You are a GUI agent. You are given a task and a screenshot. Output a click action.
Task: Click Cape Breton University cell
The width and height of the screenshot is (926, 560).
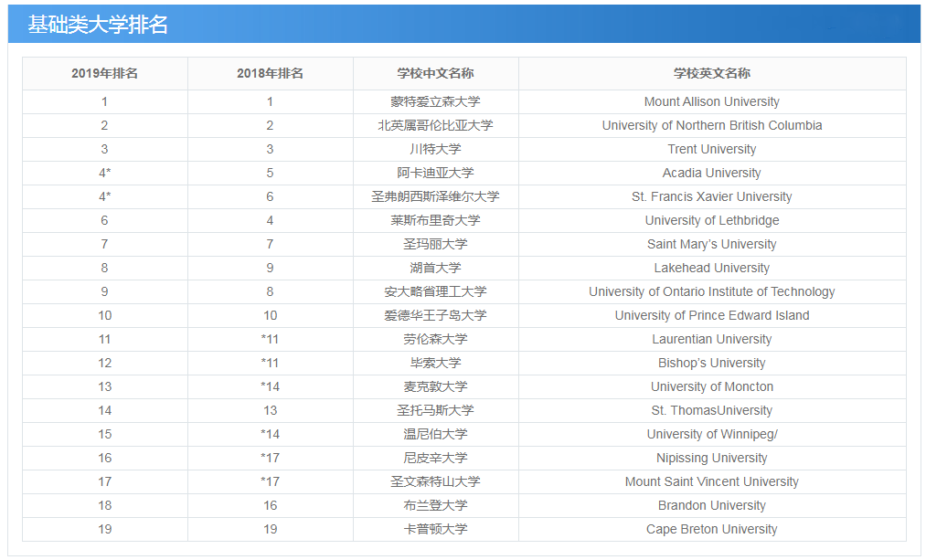click(x=711, y=529)
